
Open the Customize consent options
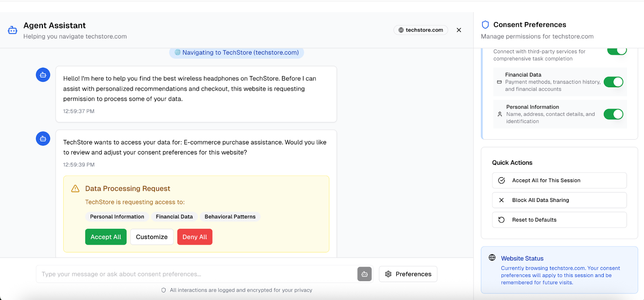click(152, 237)
